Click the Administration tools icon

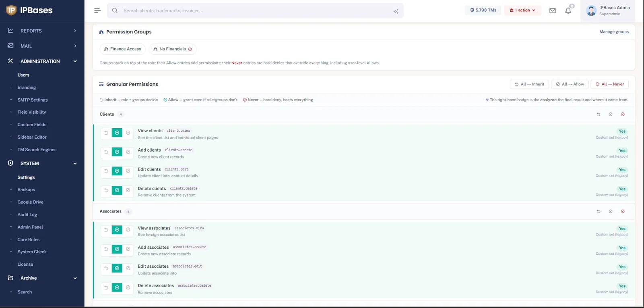coord(10,61)
